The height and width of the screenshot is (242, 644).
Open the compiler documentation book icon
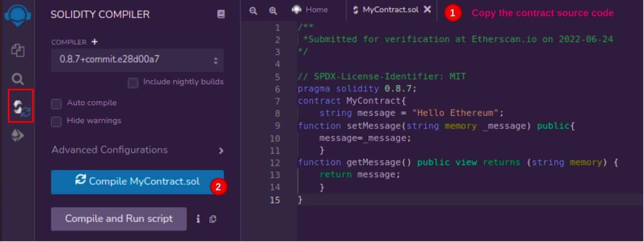pyautogui.click(x=221, y=14)
